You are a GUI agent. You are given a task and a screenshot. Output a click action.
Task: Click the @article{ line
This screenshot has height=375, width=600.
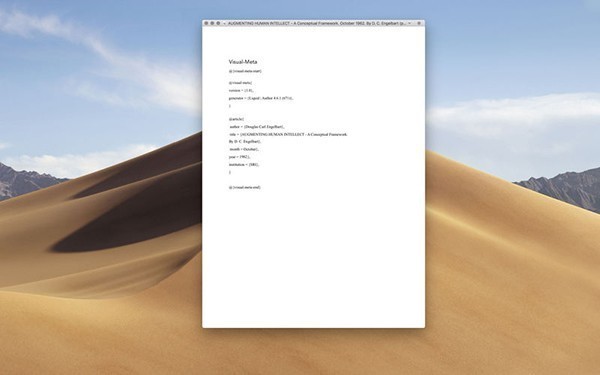[236, 119]
